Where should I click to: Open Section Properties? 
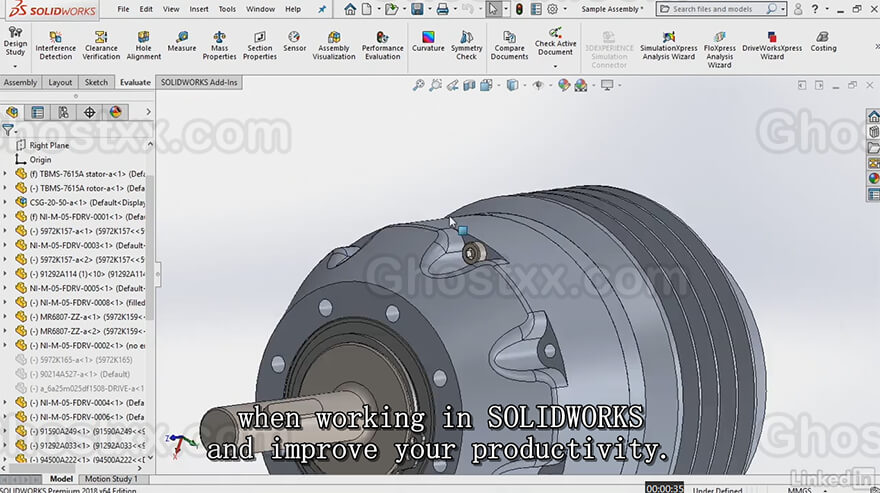tap(260, 46)
